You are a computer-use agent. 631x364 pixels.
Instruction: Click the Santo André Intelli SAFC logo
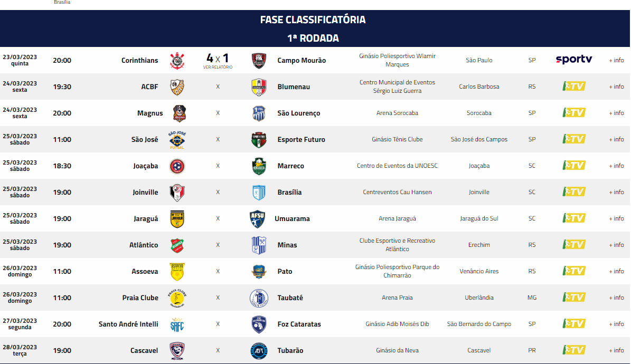177,324
